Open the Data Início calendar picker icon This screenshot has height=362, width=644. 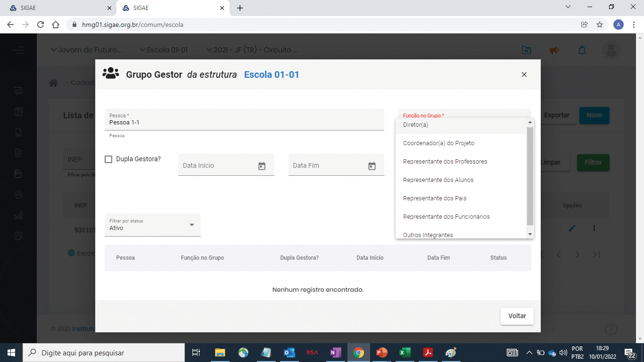262,166
